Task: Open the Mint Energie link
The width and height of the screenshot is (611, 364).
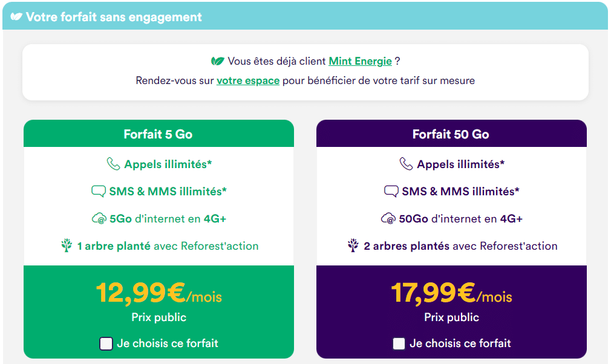Action: [360, 61]
